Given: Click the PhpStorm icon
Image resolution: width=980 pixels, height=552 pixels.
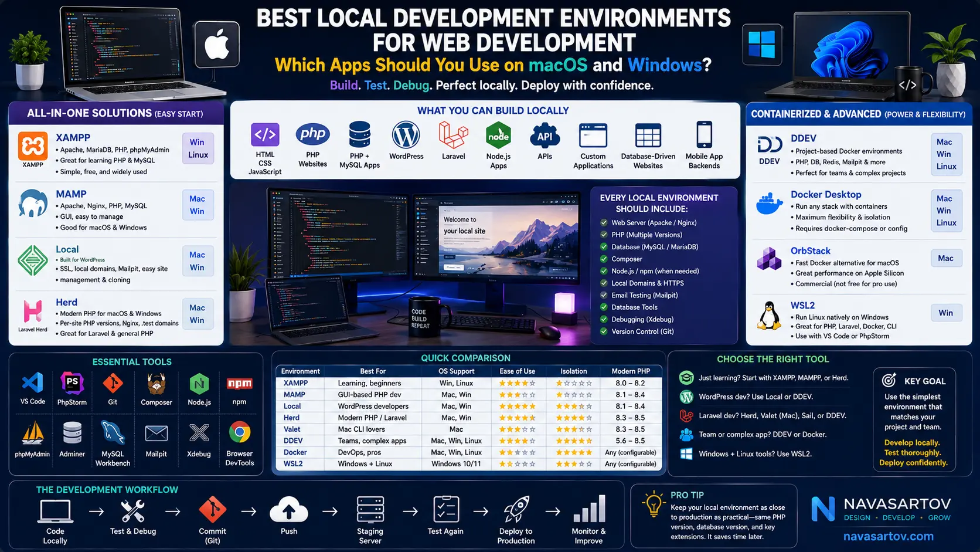Looking at the screenshot, I should pos(72,383).
